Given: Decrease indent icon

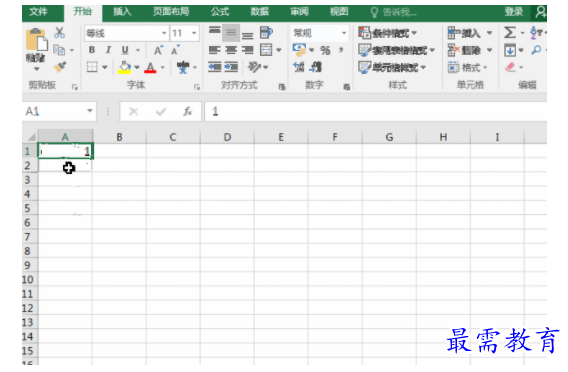Looking at the screenshot, I should tap(214, 67).
